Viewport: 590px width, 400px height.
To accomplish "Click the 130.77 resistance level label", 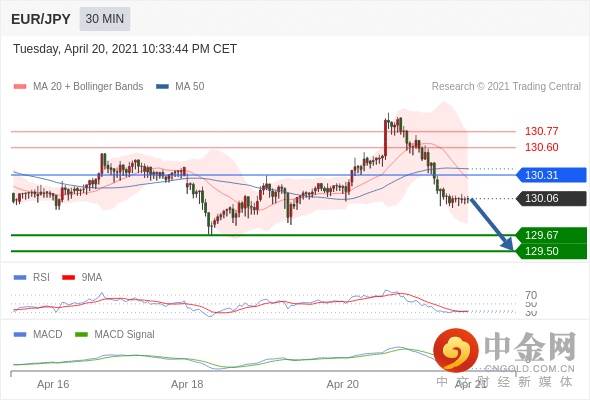I will pos(541,131).
